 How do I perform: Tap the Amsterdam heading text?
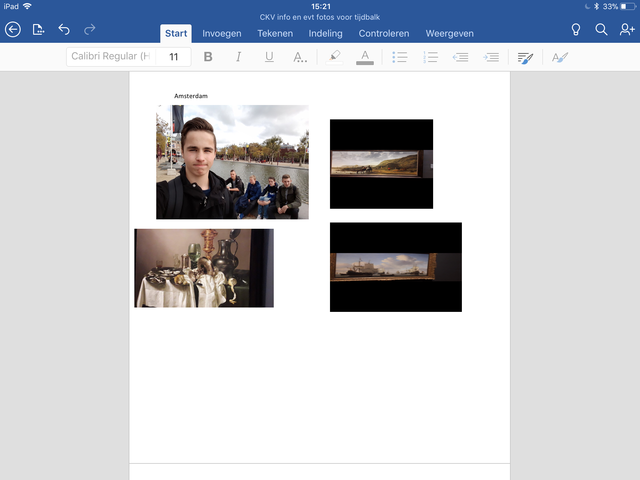pos(191,96)
